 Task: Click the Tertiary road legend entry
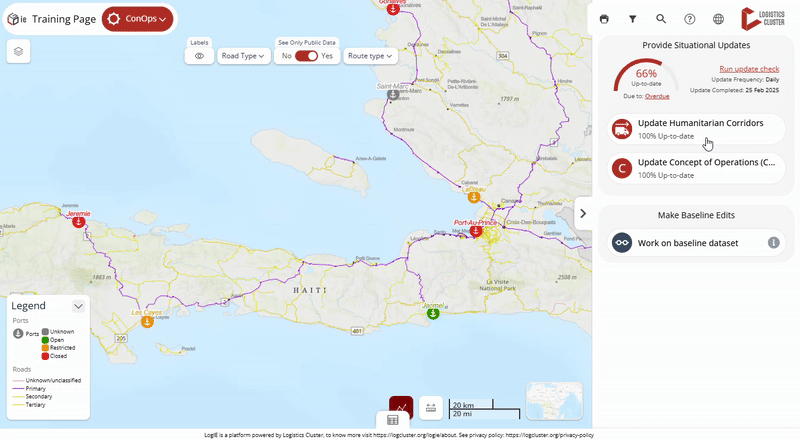(29, 405)
